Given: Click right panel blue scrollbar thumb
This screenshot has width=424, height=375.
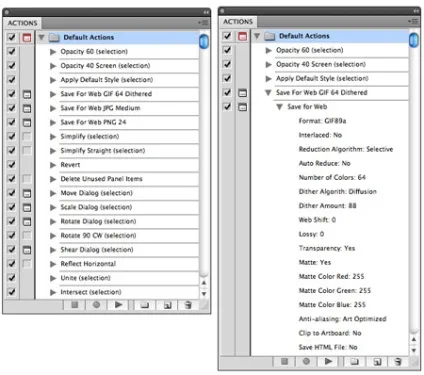Looking at the screenshot, I should [x=414, y=40].
